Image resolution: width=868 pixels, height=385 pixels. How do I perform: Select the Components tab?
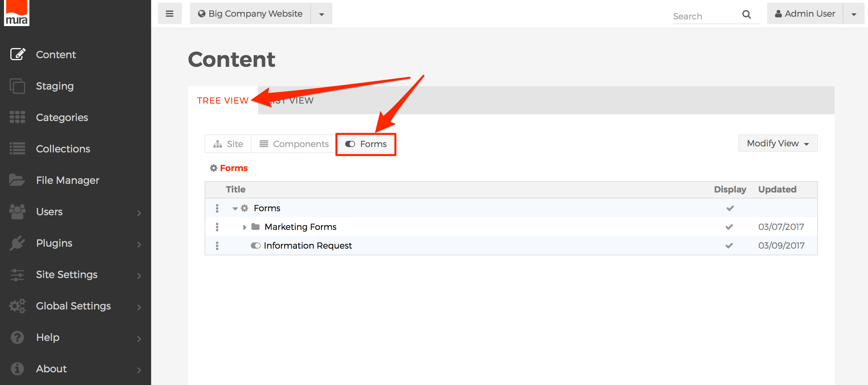[x=294, y=144]
